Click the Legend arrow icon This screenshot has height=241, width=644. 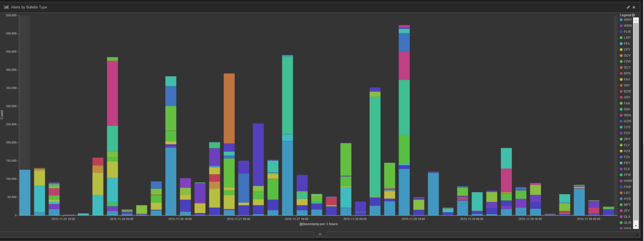[x=633, y=15]
